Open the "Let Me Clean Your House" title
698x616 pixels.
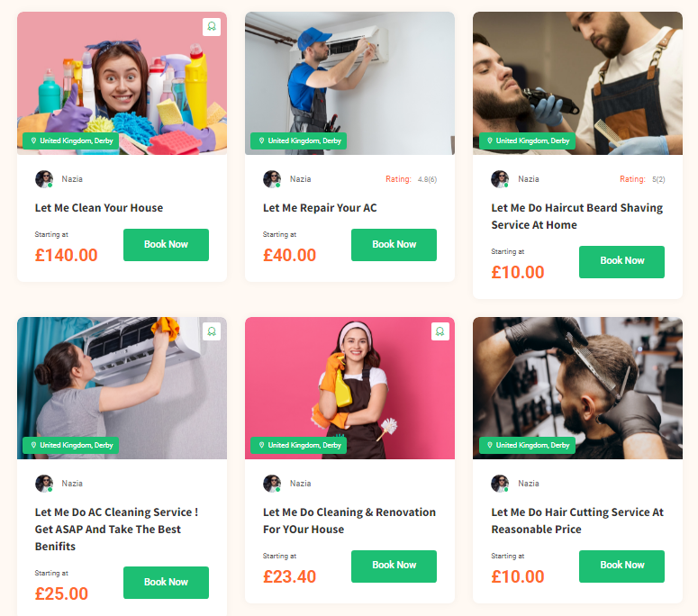(99, 208)
